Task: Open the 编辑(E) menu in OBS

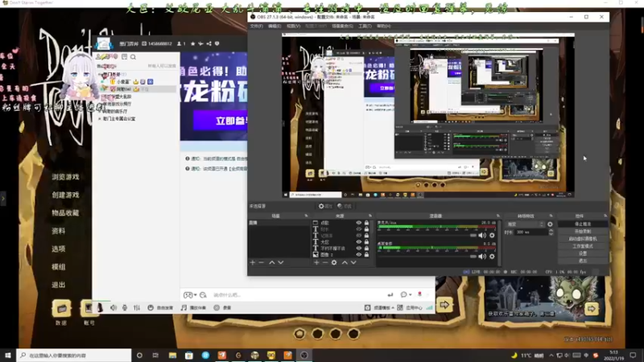Action: (275, 26)
